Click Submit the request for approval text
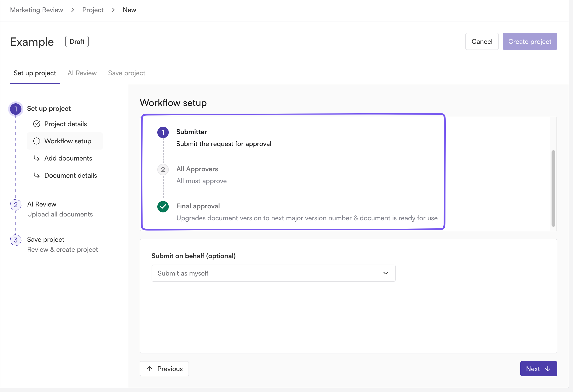573x392 pixels. pyautogui.click(x=224, y=144)
